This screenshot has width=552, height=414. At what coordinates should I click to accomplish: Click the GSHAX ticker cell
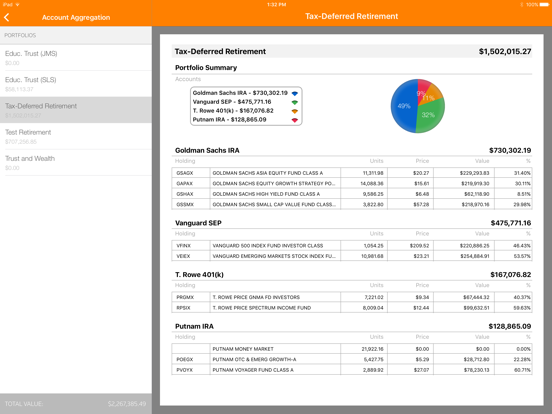point(191,194)
